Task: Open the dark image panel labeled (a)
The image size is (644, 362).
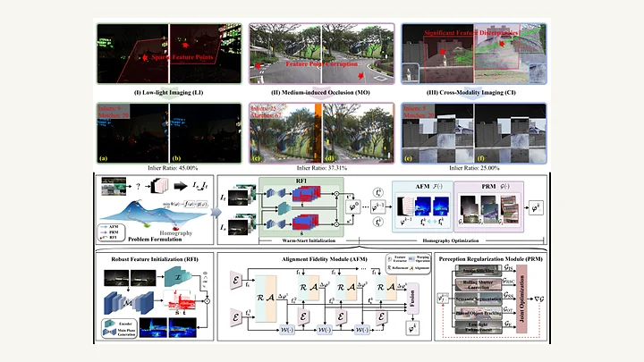Action: click(132, 133)
